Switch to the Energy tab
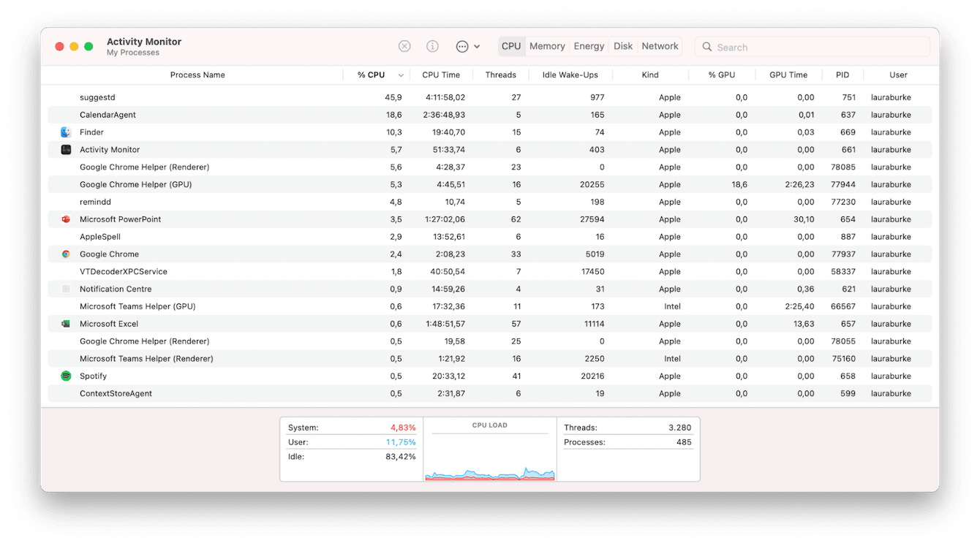The image size is (980, 546). click(x=589, y=46)
